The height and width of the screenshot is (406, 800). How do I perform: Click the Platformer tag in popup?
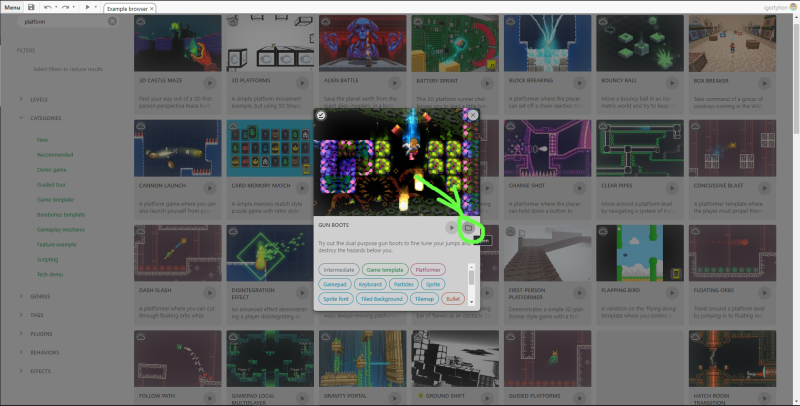(x=428, y=270)
